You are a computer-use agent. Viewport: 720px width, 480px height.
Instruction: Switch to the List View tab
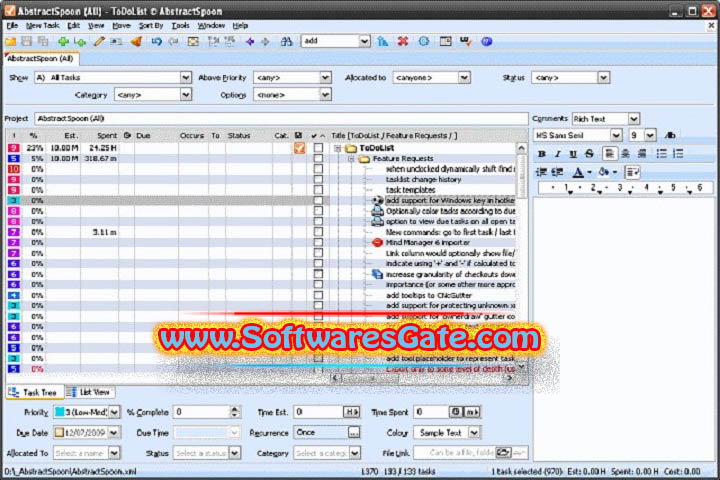(x=89, y=392)
